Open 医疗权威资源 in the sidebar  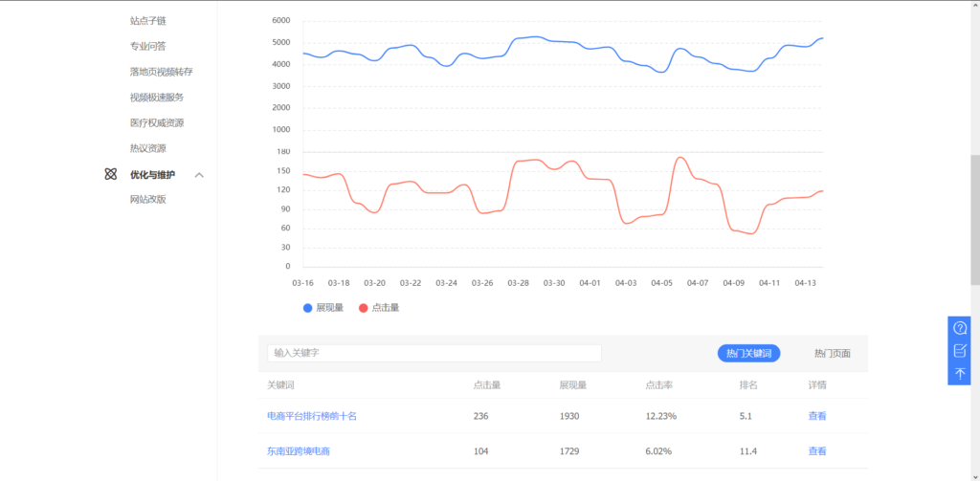tap(157, 123)
